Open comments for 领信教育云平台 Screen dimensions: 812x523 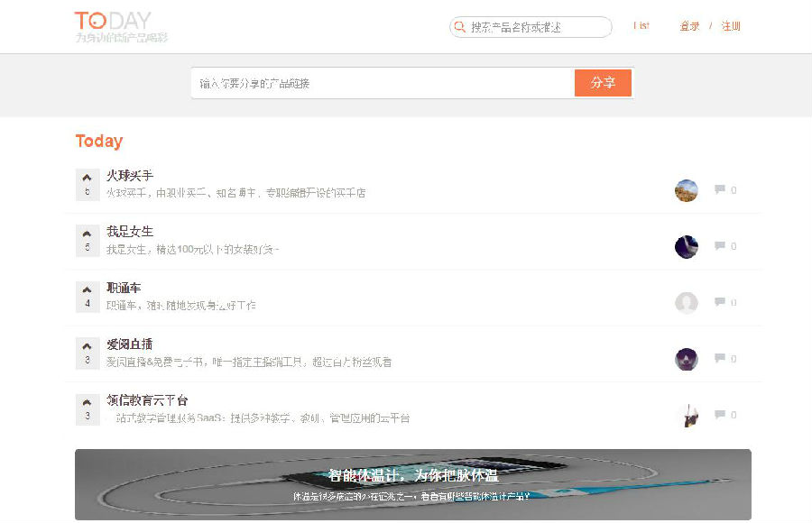coord(720,414)
